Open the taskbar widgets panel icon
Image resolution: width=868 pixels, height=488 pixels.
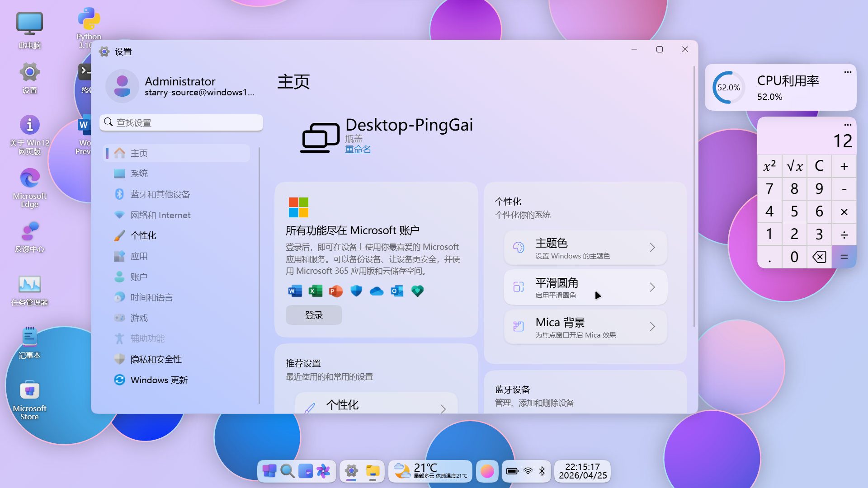click(306, 471)
